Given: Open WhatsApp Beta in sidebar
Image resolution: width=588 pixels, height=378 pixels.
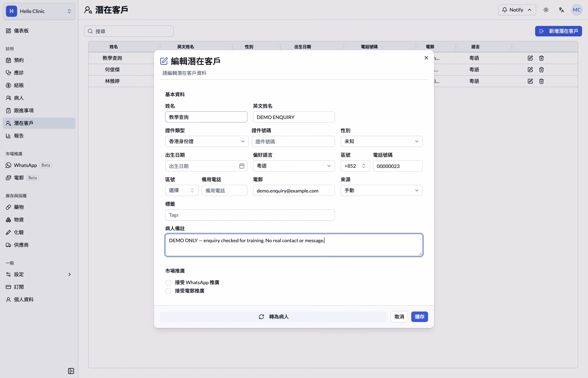Looking at the screenshot, I should [39, 165].
